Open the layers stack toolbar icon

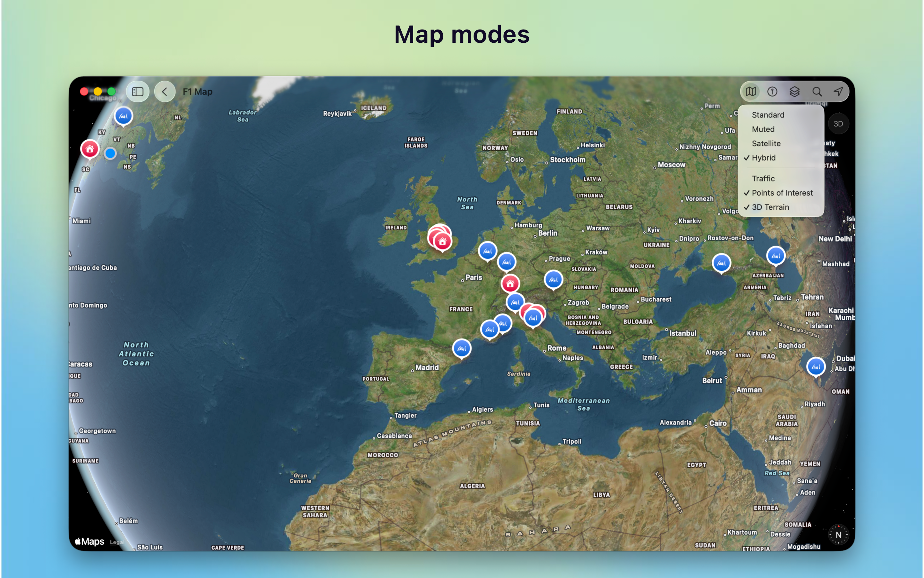[x=794, y=92]
